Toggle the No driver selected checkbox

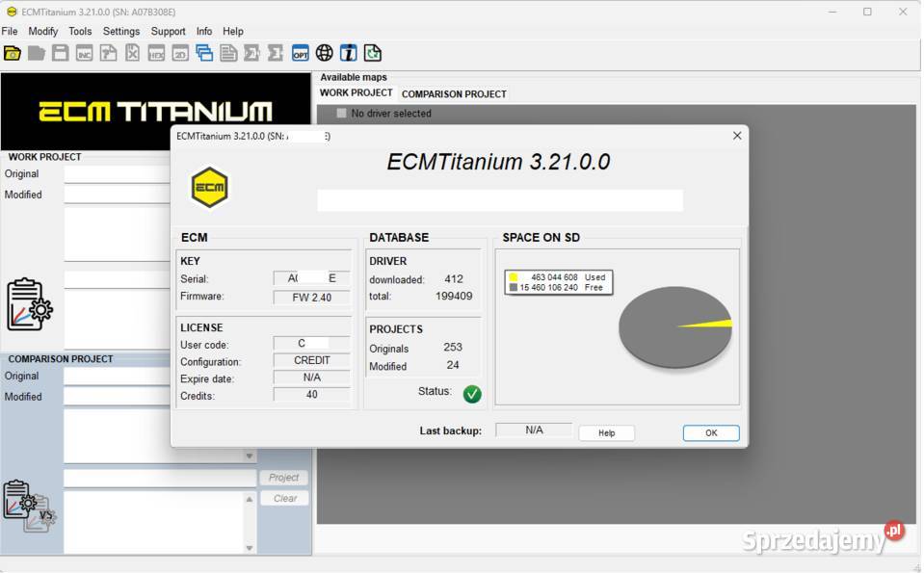[x=342, y=114]
